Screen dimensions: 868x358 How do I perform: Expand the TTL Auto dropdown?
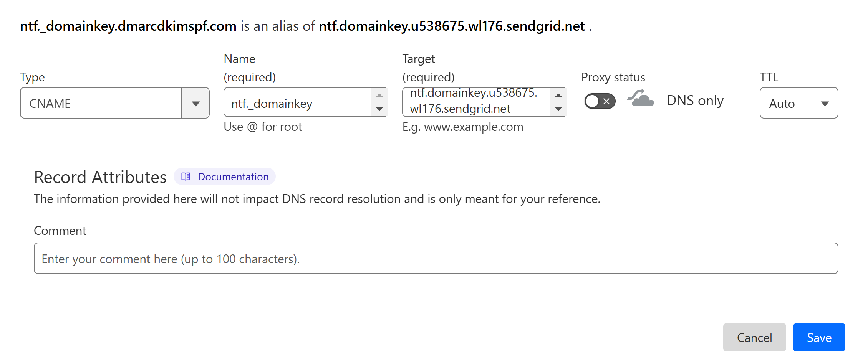(x=799, y=103)
